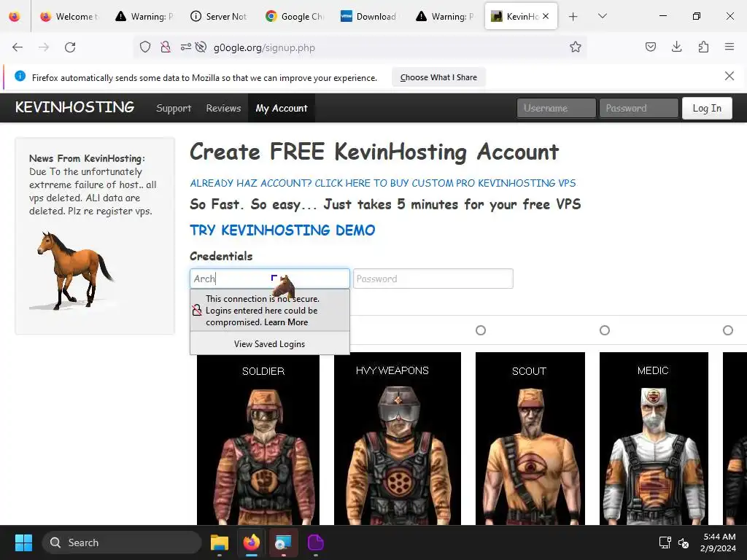
Task: Open a new tab with plus icon
Action: [x=573, y=16]
